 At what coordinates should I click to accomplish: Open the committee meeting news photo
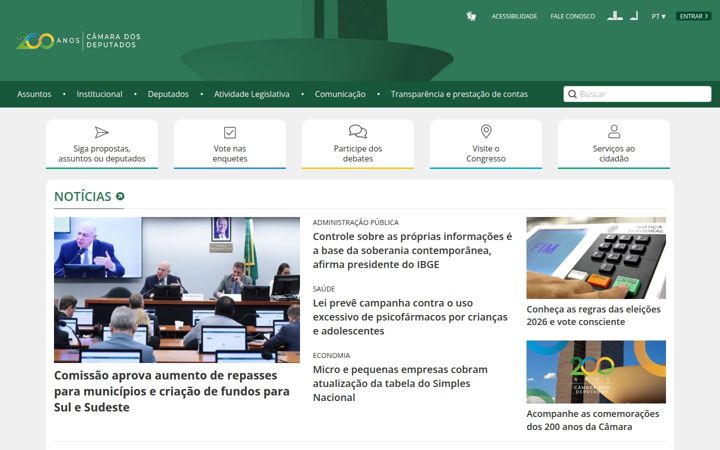pyautogui.click(x=177, y=290)
